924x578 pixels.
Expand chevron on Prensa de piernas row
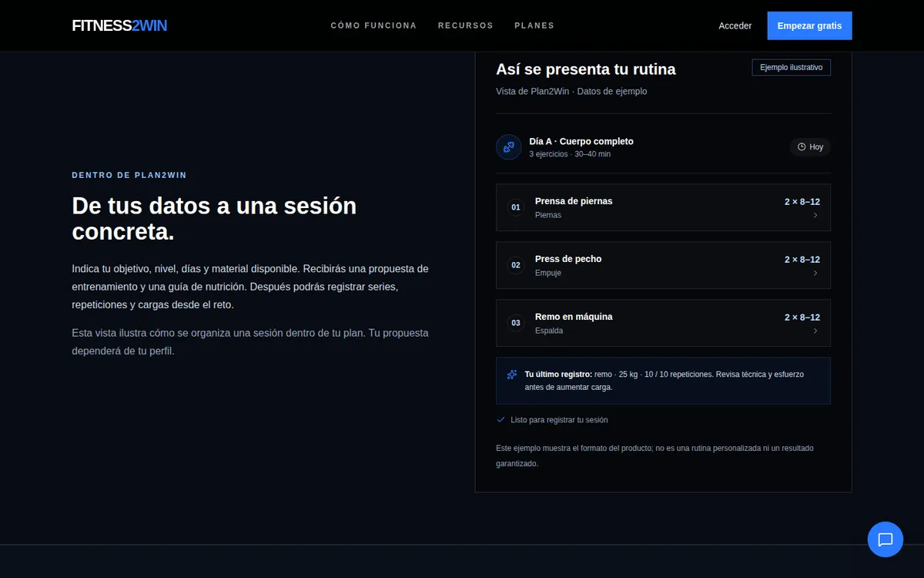[815, 215]
